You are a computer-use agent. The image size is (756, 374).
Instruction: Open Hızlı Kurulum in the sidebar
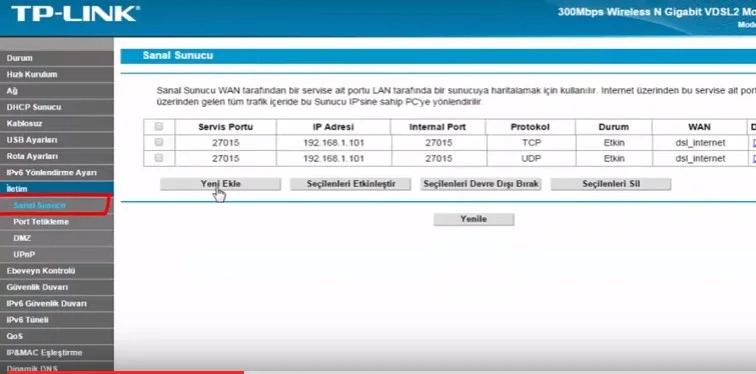pos(57,74)
